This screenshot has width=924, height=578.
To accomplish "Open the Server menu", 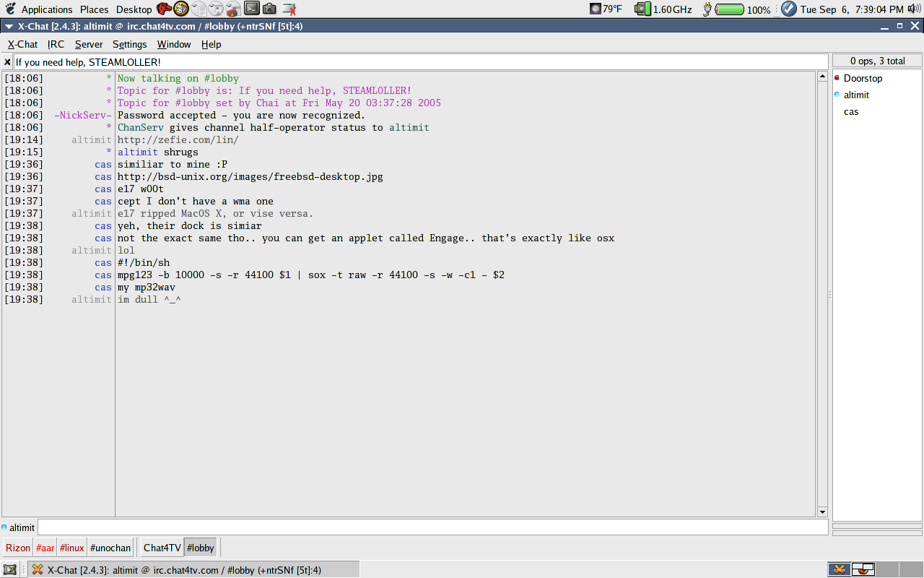I will click(89, 44).
